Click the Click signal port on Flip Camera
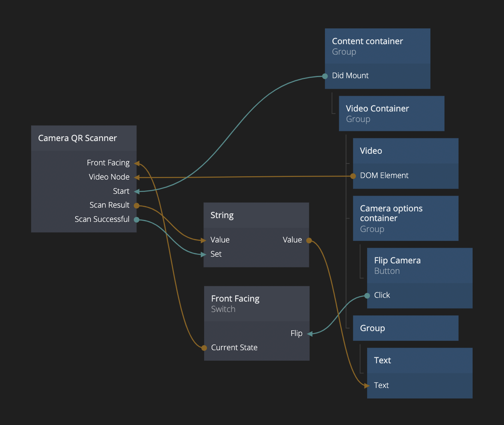 [367, 296]
